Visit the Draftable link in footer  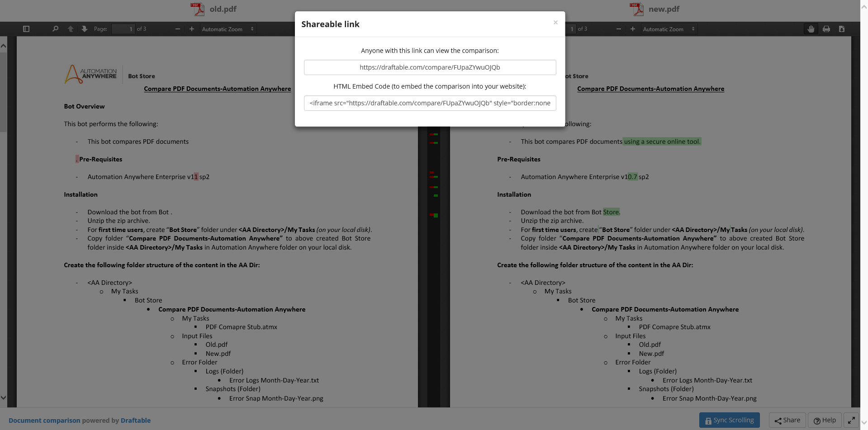point(136,421)
